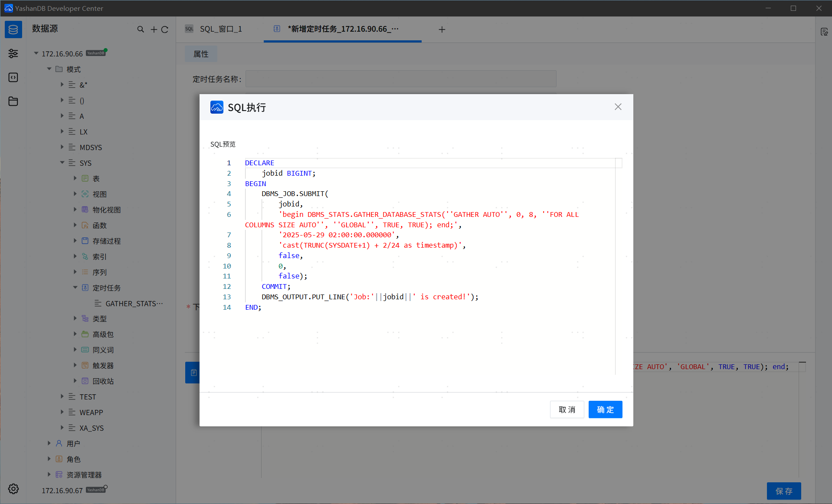832x504 pixels.
Task: Open the code snippet panel icon in sidebar
Action: pos(13,77)
